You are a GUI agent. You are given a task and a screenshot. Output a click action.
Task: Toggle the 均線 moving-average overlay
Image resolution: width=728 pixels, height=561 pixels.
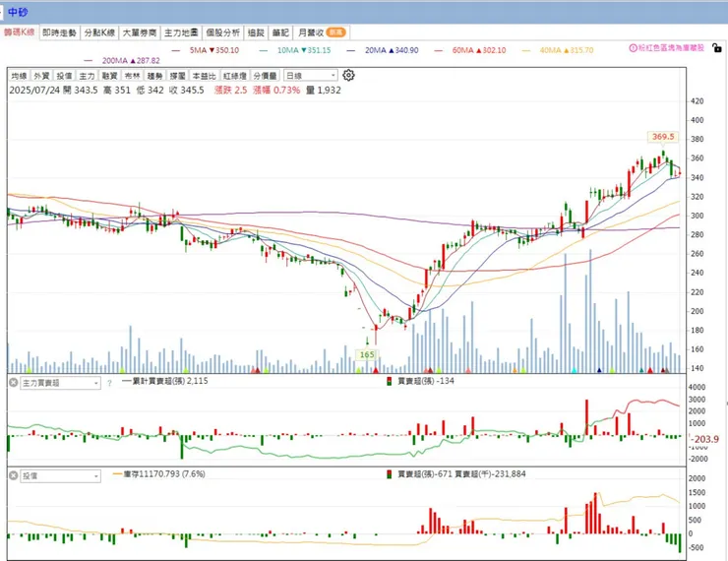(x=20, y=76)
